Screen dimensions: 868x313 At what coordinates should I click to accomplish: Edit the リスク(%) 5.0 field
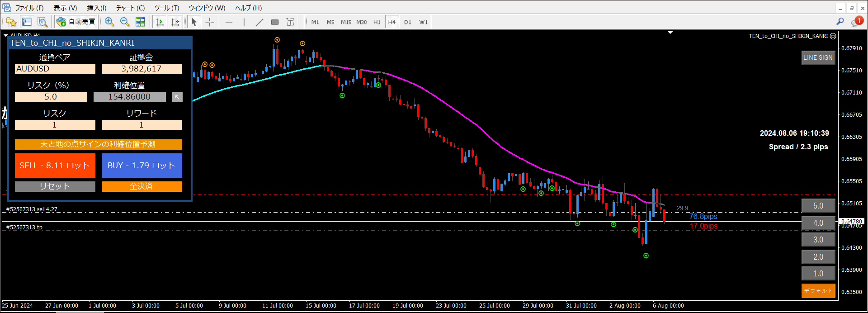51,97
